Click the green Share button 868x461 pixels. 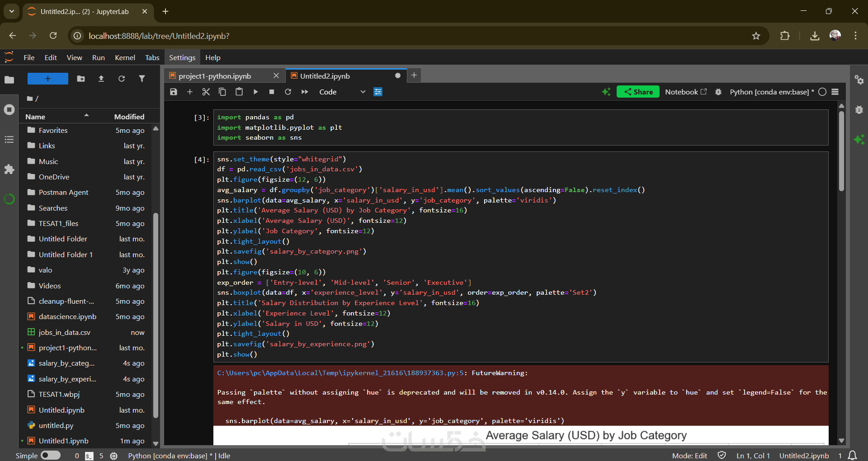pyautogui.click(x=638, y=92)
